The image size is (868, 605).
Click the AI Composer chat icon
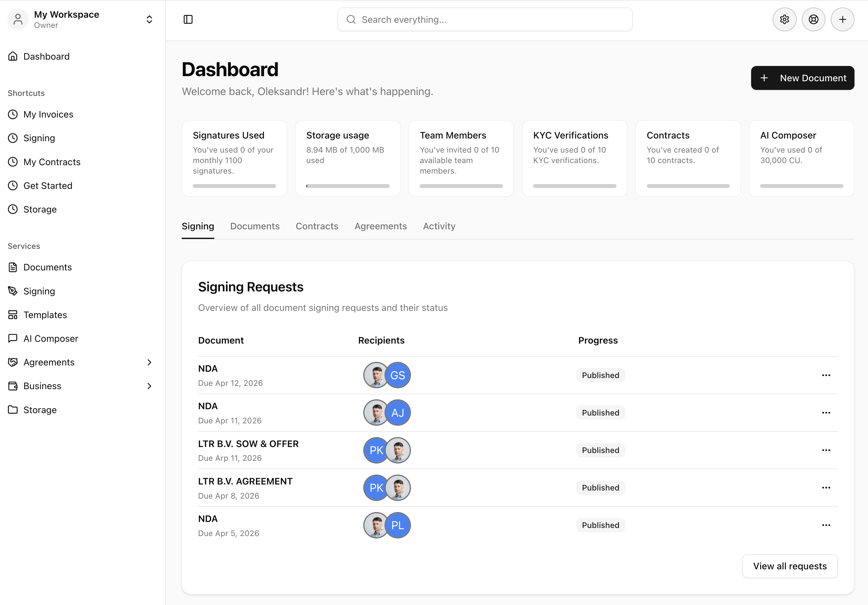click(13, 338)
